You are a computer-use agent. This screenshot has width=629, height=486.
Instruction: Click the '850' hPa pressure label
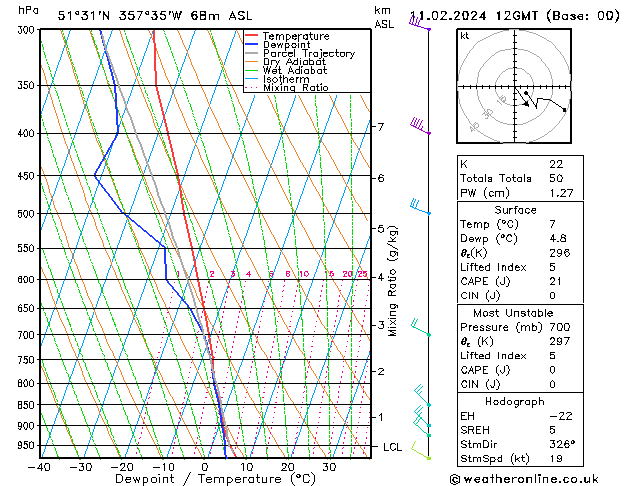click(x=28, y=405)
